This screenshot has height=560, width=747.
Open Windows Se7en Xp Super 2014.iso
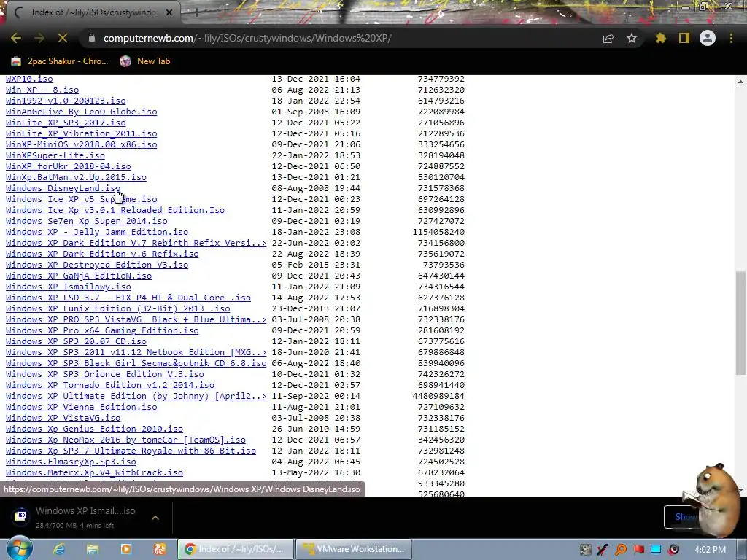coord(86,221)
